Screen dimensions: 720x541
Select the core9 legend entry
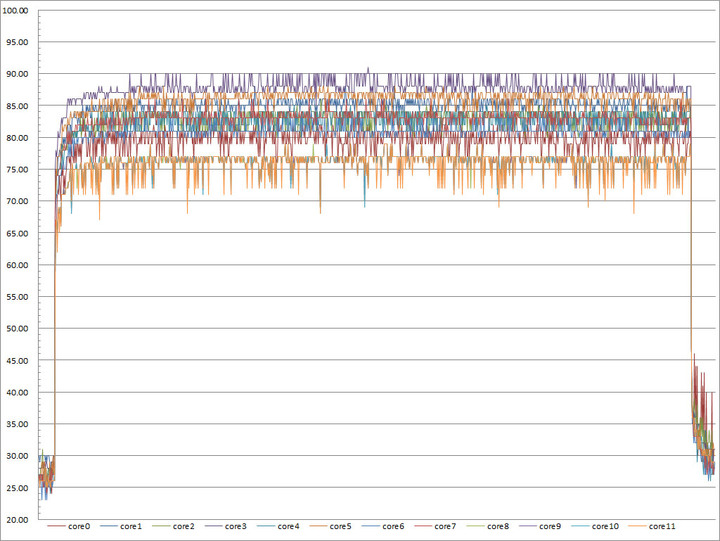point(540,526)
